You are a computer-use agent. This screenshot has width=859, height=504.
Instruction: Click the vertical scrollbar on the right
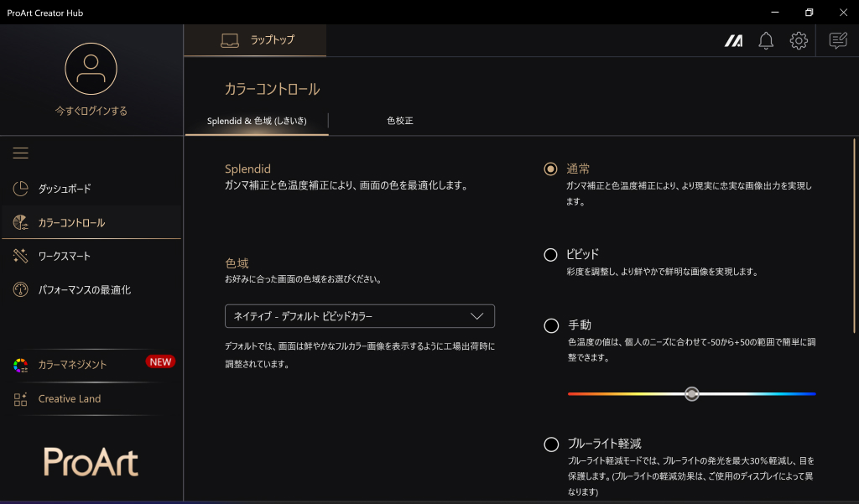tap(854, 236)
